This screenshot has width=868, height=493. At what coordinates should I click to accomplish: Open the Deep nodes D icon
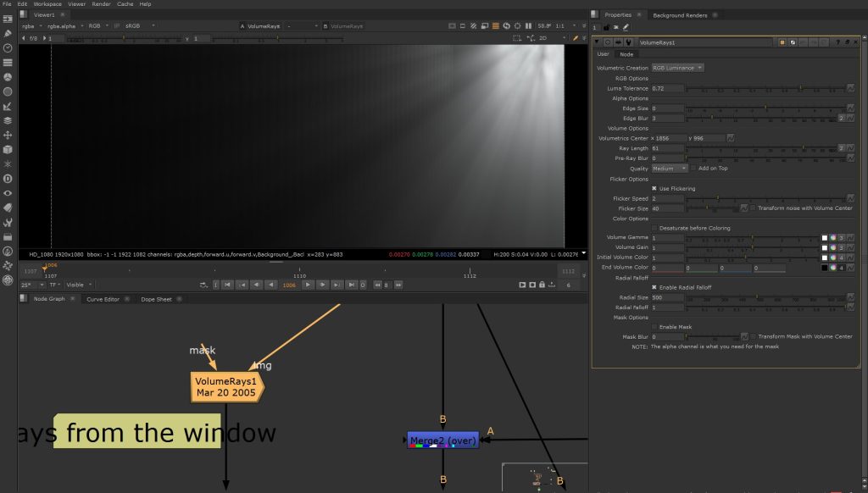pyautogui.click(x=8, y=179)
